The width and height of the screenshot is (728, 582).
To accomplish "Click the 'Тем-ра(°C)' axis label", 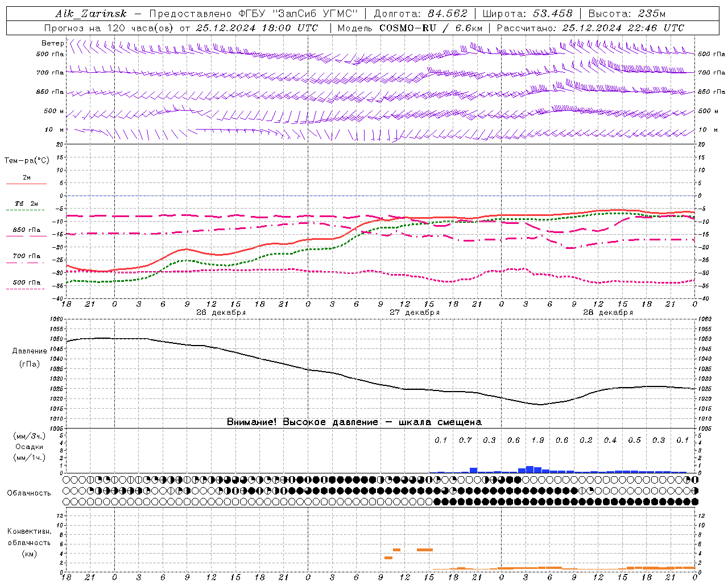I will point(27,161).
